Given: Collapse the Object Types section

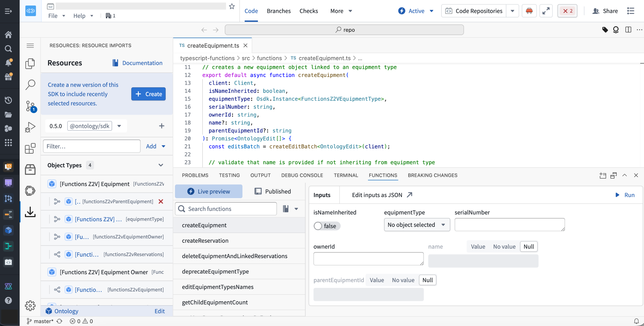Looking at the screenshot, I should 161,165.
